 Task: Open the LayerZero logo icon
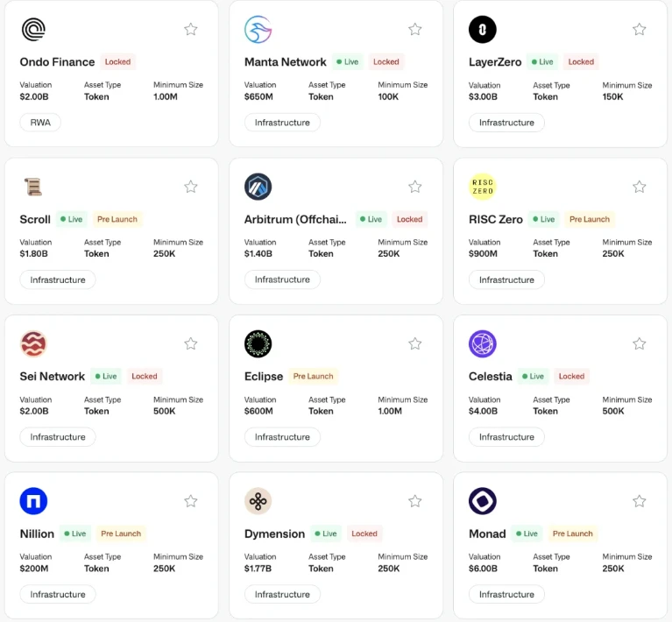(483, 30)
